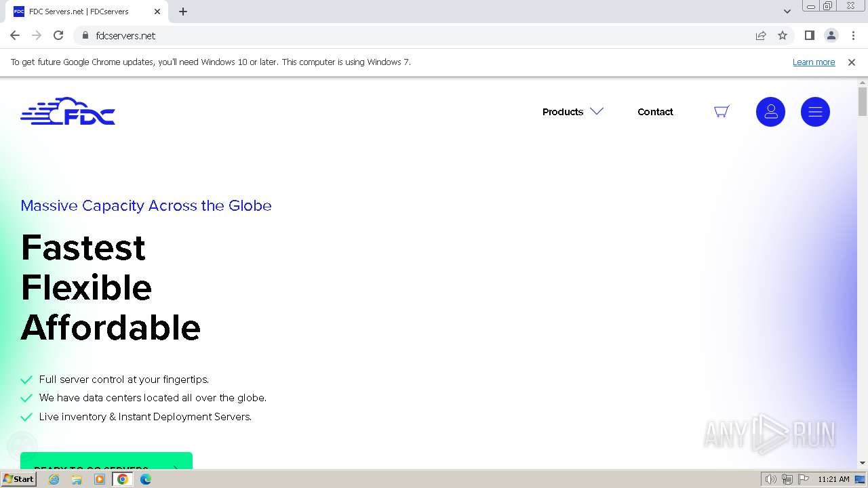
Task: Bookmark this page with the star
Action: point(783,35)
